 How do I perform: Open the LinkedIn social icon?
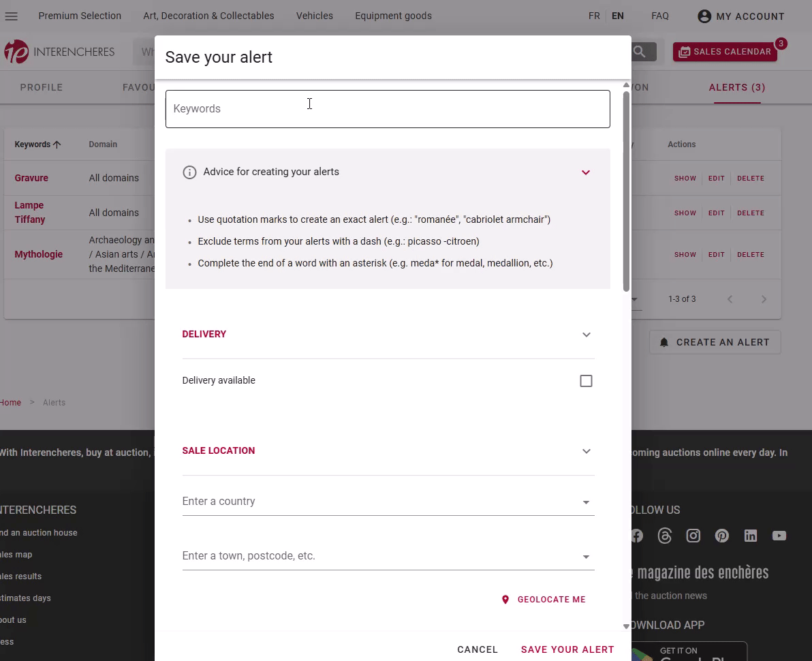(x=751, y=536)
